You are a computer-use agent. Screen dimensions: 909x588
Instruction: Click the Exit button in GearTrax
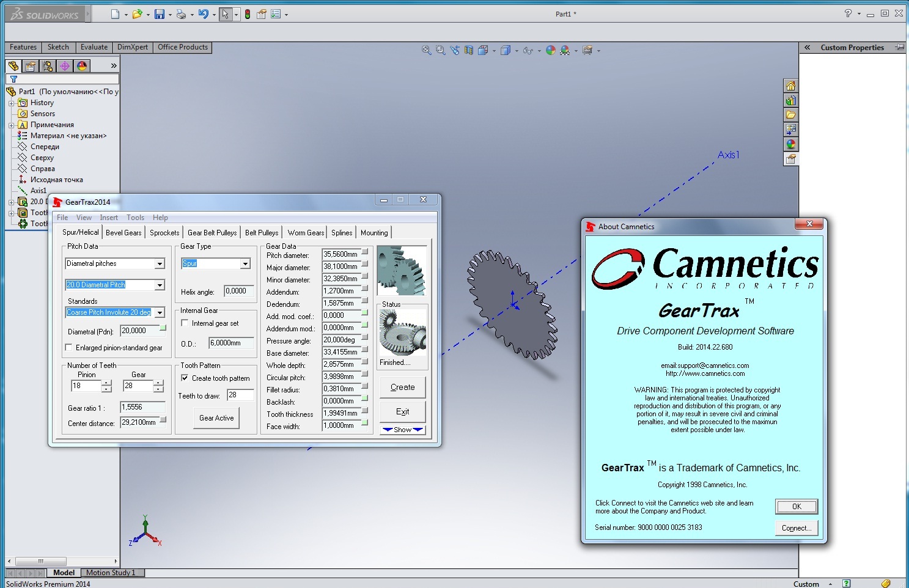click(402, 411)
